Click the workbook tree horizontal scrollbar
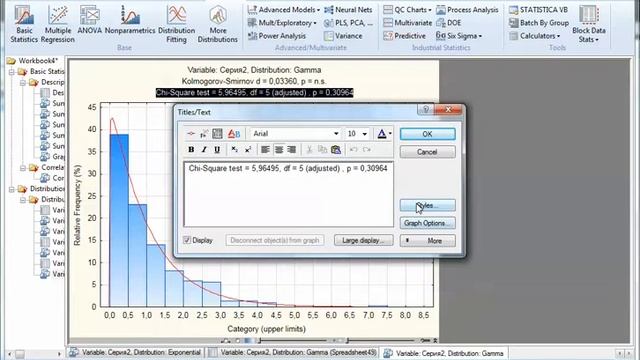 [35, 353]
